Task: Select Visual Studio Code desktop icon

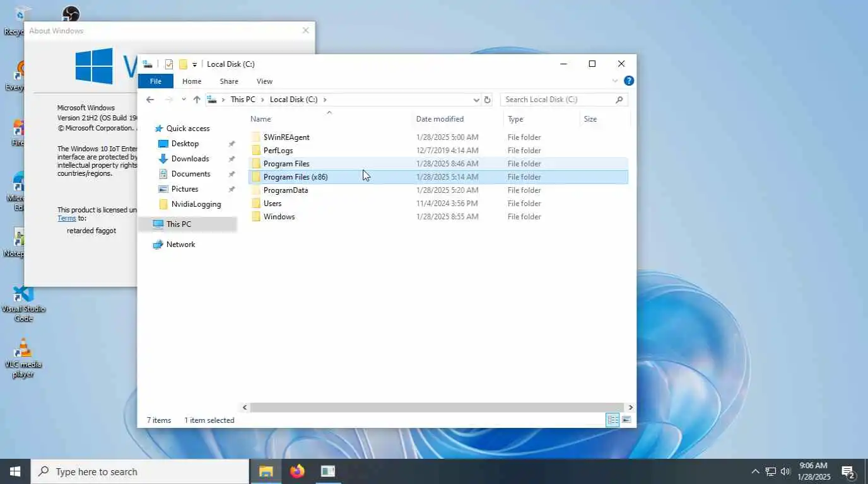Action: [x=23, y=304]
